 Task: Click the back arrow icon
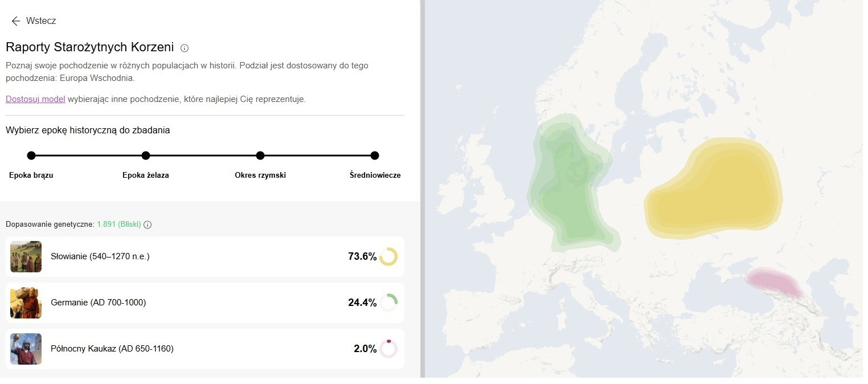click(15, 21)
